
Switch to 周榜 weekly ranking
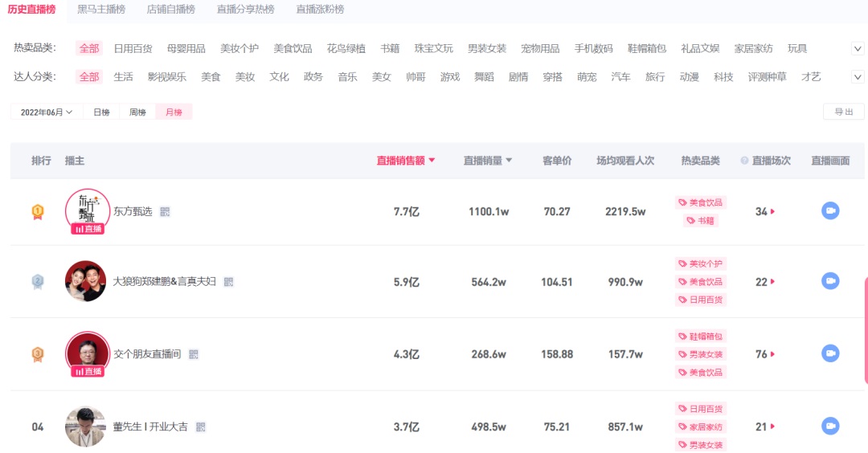137,112
